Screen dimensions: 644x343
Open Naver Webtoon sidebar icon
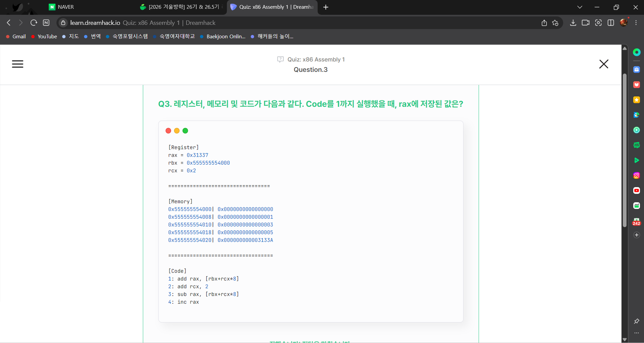click(x=637, y=145)
